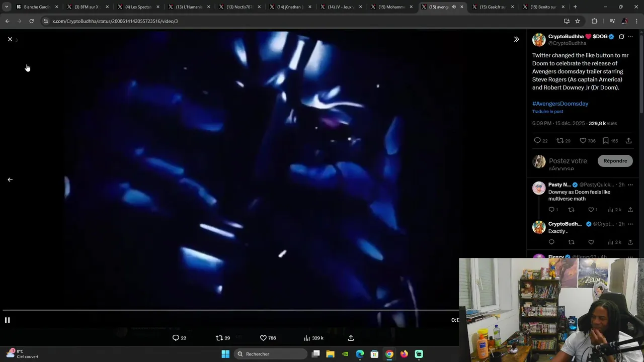Open Windows Start menu

coord(225,354)
